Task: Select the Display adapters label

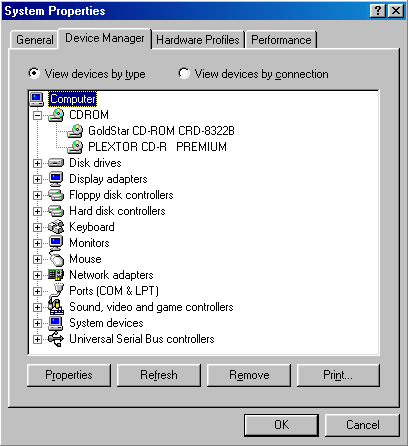Action: [108, 179]
